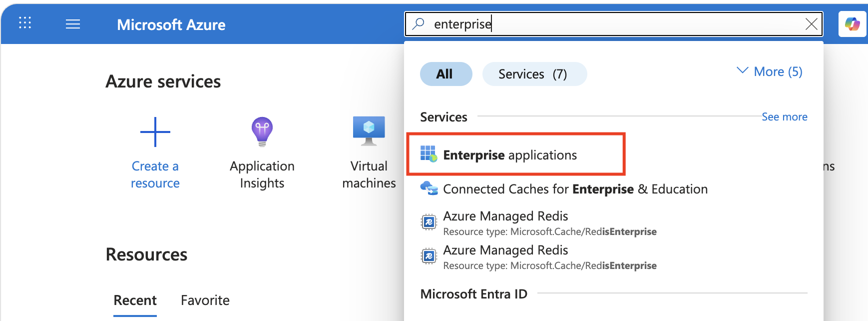This screenshot has width=868, height=321.
Task: Click the first Azure Managed Redis icon
Action: coord(429,221)
